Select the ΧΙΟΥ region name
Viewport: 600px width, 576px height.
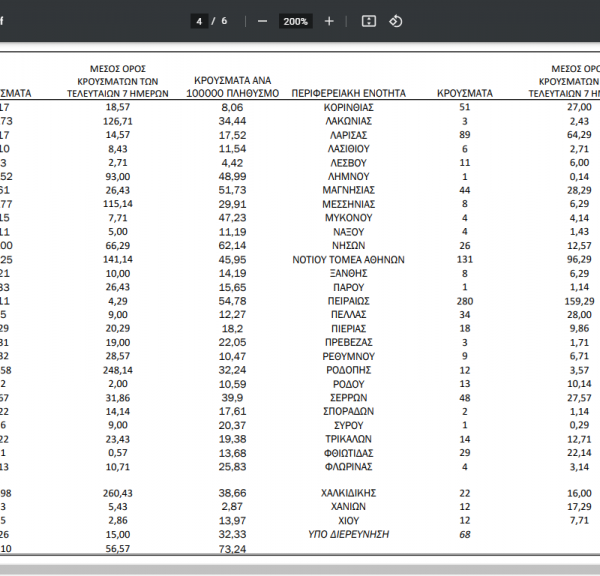click(349, 521)
